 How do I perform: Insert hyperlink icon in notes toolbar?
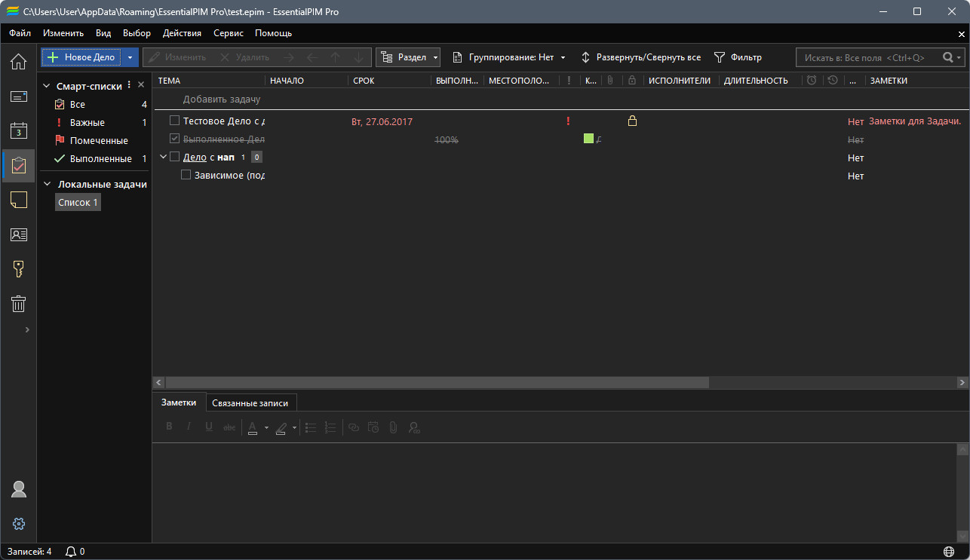353,427
